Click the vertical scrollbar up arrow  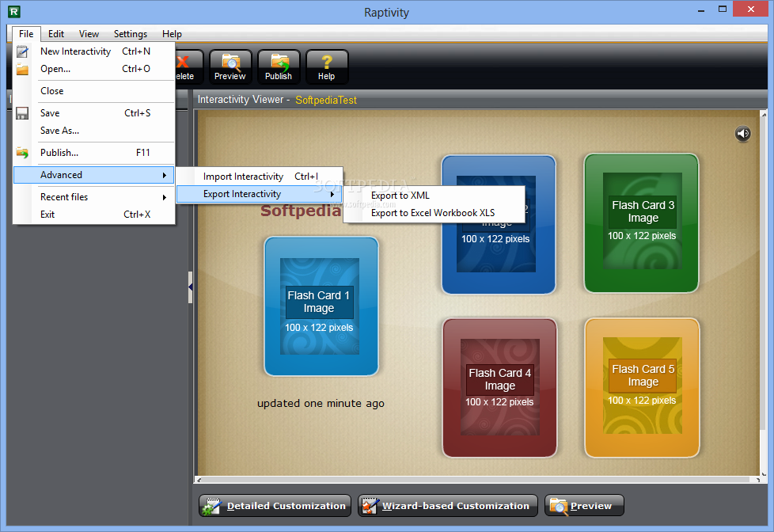click(x=764, y=115)
